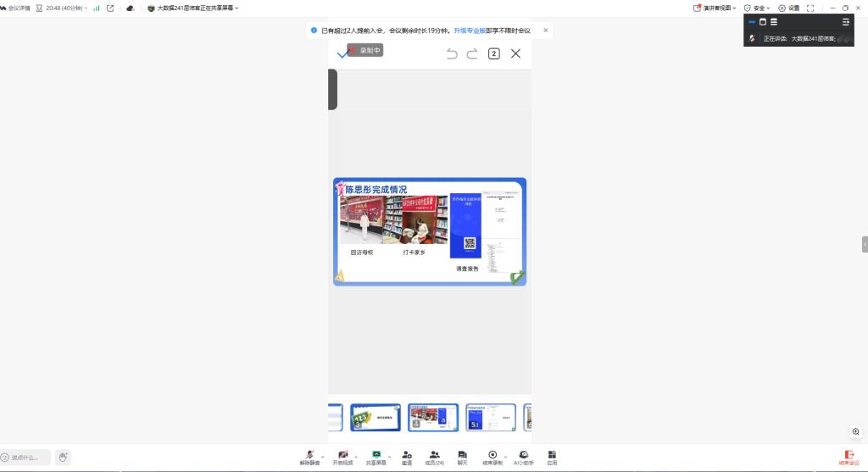This screenshot has width=868, height=472.
Task: Click the undo arrow in the viewer toolbar
Action: click(x=452, y=53)
